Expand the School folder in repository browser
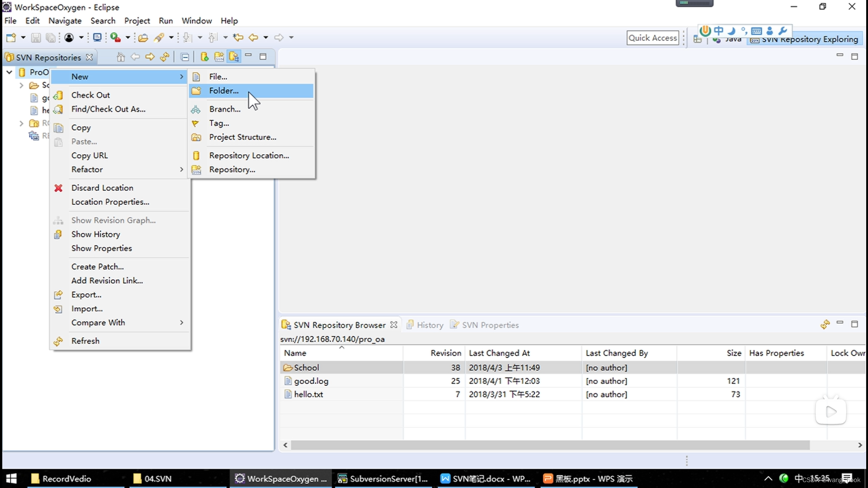 tap(306, 367)
